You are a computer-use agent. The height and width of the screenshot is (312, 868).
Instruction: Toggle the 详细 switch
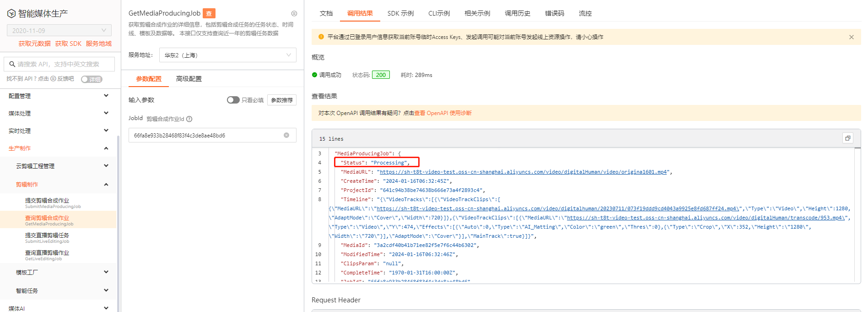[x=92, y=79]
